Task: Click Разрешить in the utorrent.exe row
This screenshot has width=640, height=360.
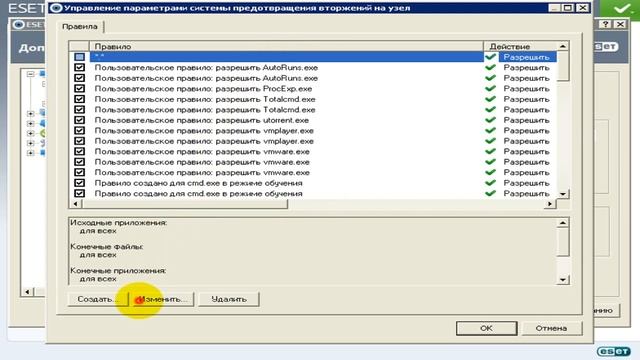Action: coord(526,120)
